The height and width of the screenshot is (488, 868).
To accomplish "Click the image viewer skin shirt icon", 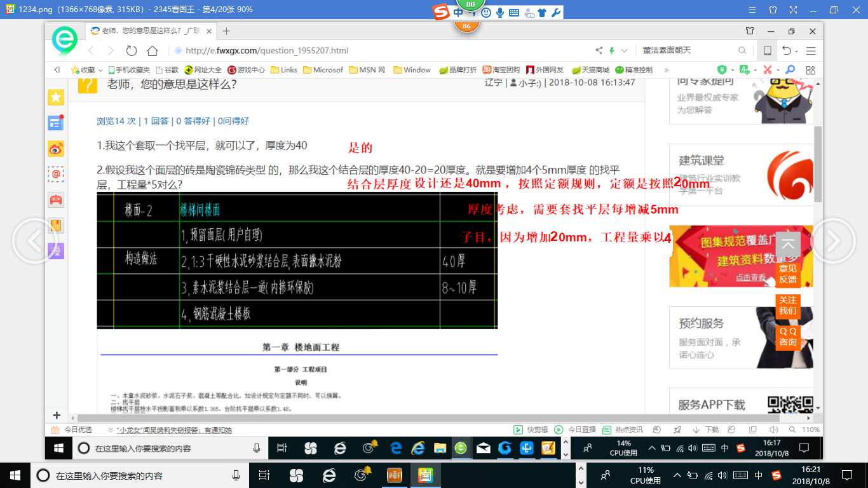I will coord(773,10).
